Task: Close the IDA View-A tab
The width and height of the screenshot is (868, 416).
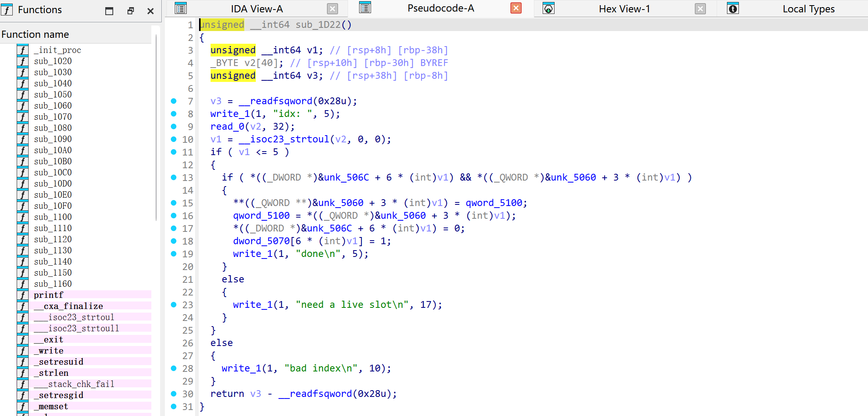Action: [x=333, y=9]
